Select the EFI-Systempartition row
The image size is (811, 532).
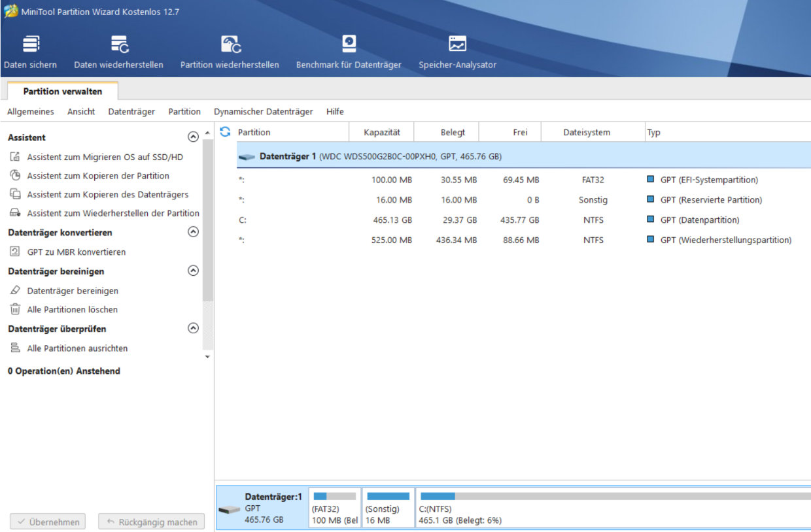click(523, 180)
